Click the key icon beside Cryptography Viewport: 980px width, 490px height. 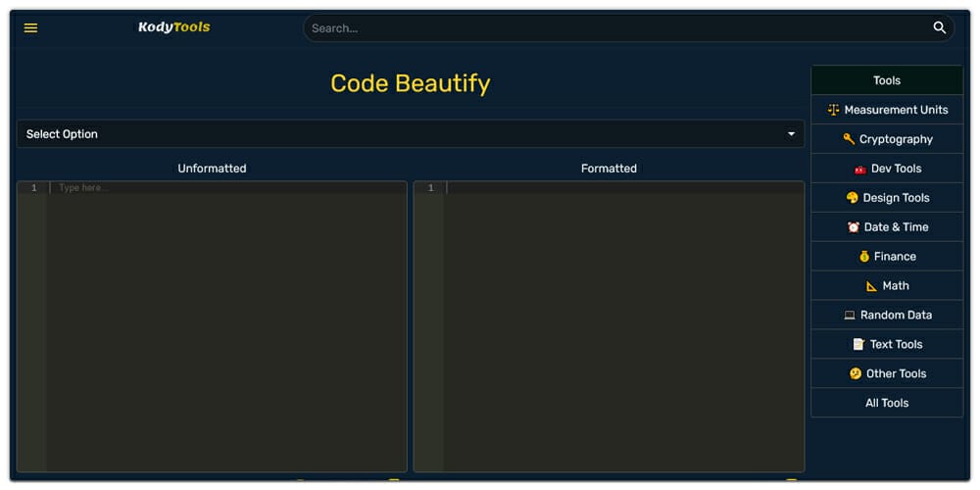tap(848, 139)
